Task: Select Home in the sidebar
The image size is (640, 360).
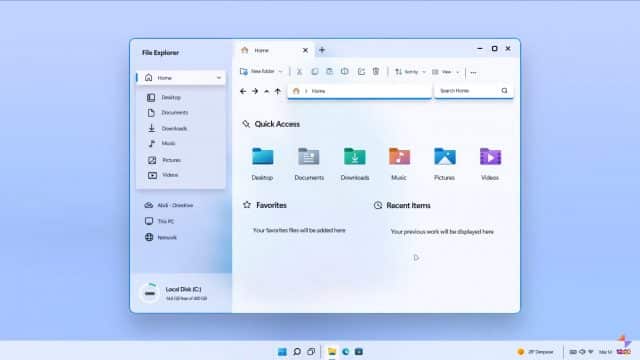Action: (180, 78)
